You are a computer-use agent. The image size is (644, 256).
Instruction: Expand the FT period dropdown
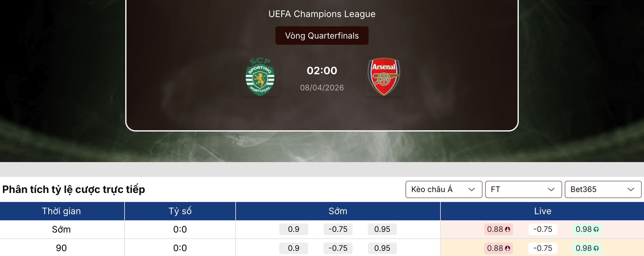point(523,189)
